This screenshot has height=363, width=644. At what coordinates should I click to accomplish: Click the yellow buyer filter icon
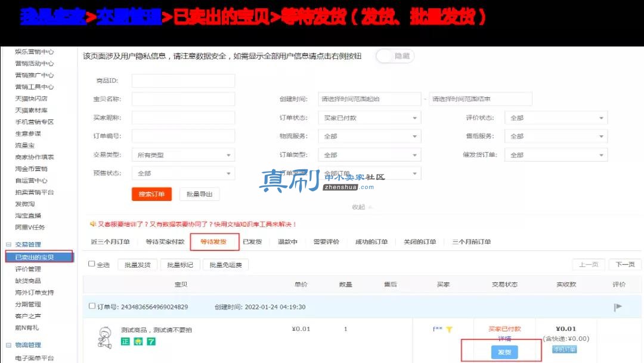click(450, 330)
